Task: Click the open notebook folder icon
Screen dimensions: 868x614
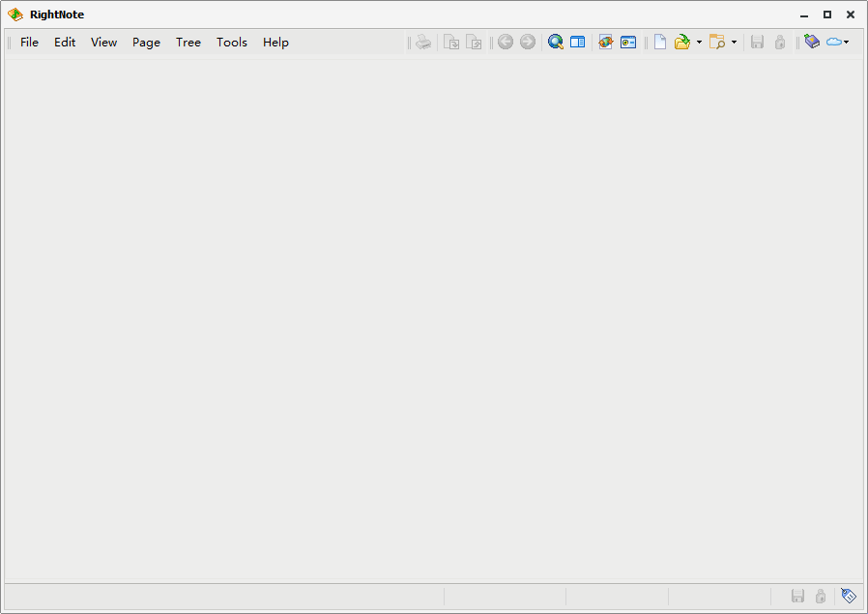Action: click(x=682, y=42)
